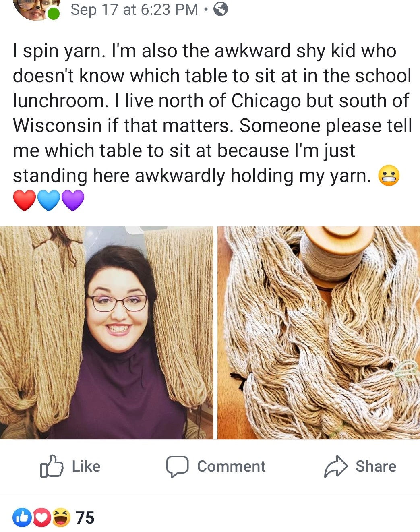420x532 pixels.
Task: Tap the Share arrow icon
Action: click(336, 467)
